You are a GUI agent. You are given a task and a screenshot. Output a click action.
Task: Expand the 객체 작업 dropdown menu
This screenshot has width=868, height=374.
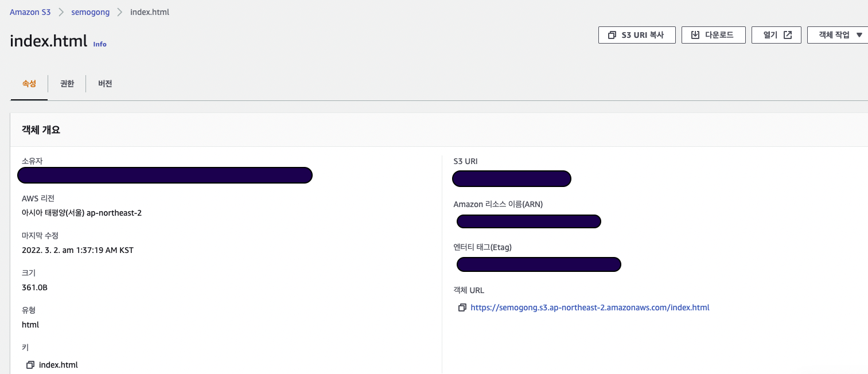coord(840,35)
